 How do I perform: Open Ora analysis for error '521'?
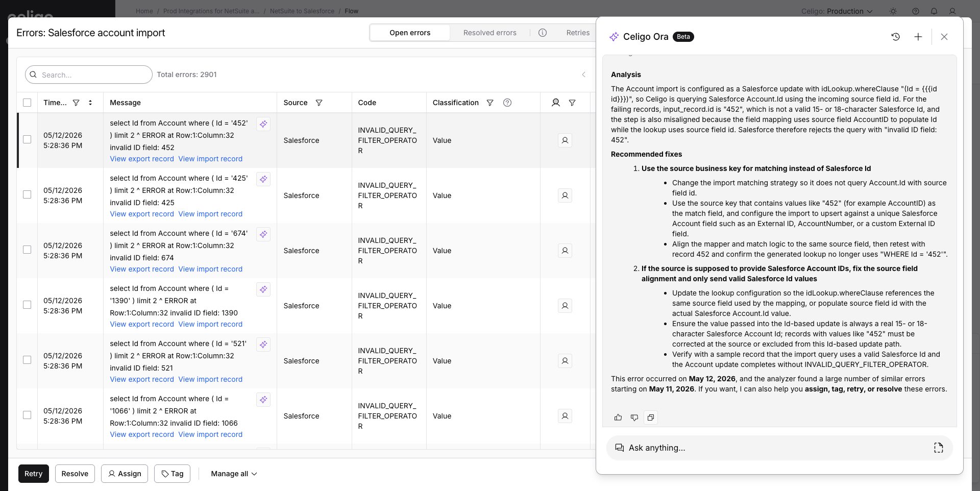click(x=263, y=345)
